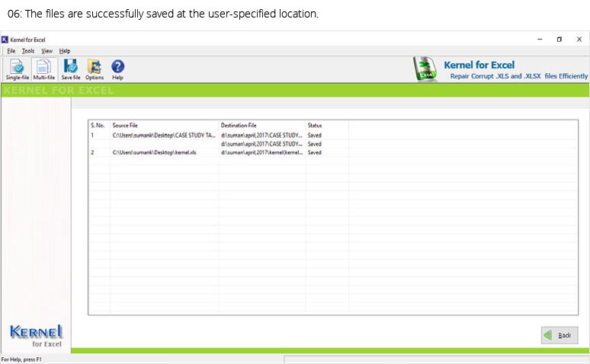Click the Kernel for Excel sidebar logo
590x364 pixels.
(36, 336)
